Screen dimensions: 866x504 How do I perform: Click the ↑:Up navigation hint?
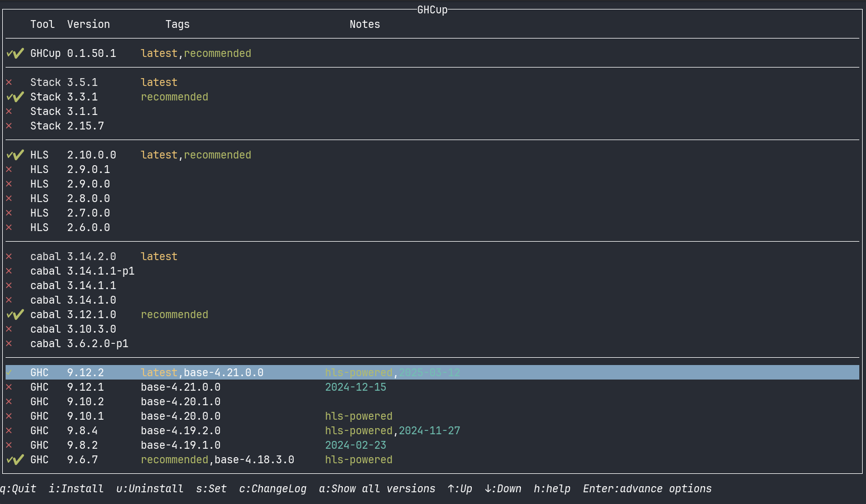pyautogui.click(x=460, y=489)
